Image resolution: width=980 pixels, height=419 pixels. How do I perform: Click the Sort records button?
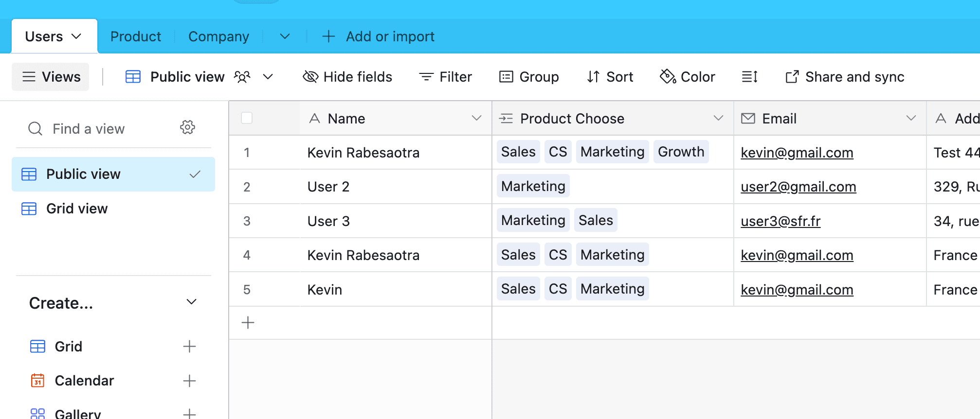click(x=610, y=77)
